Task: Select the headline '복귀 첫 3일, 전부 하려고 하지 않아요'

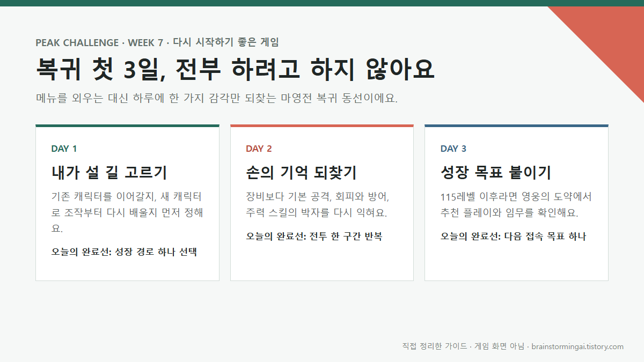Action: click(235, 69)
